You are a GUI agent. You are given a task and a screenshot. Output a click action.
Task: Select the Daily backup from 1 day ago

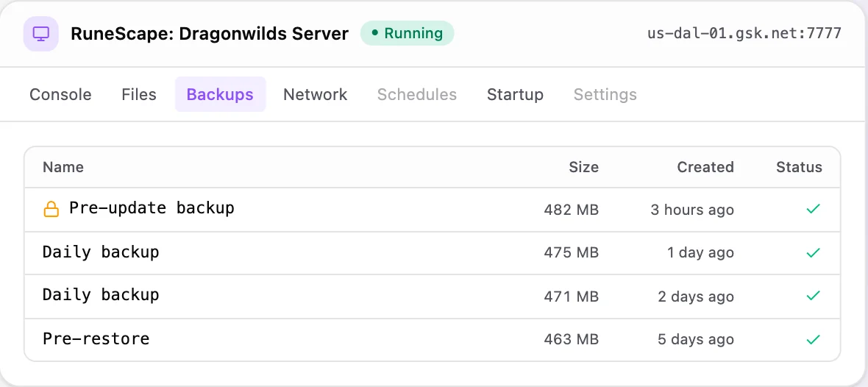(x=101, y=252)
